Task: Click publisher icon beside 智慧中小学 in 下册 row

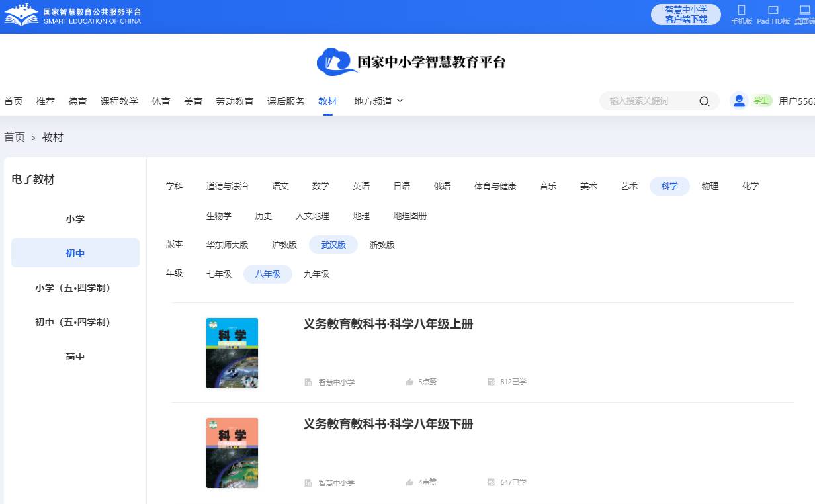Action: coord(308,482)
